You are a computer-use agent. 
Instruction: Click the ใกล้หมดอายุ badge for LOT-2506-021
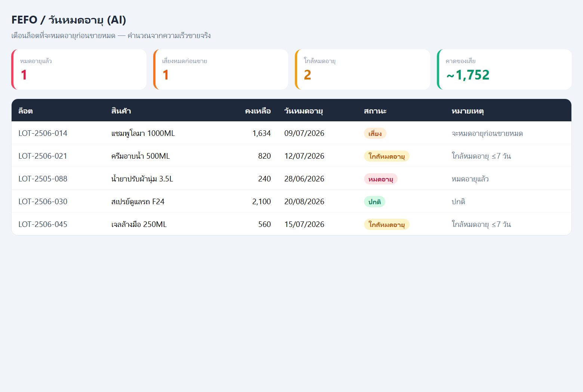coord(387,156)
